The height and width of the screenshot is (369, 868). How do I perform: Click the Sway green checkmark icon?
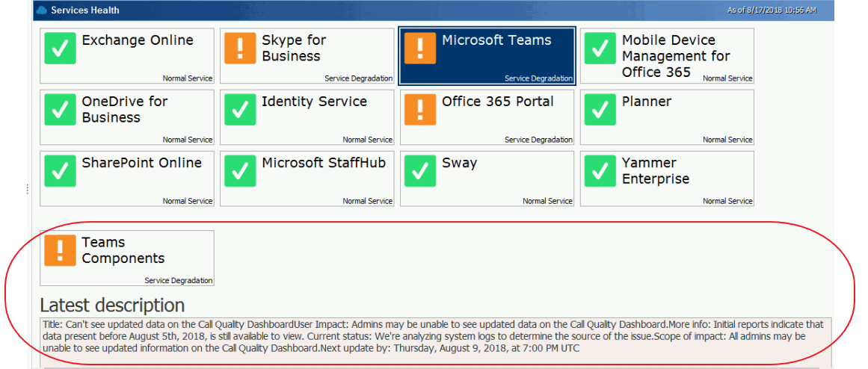420,170
